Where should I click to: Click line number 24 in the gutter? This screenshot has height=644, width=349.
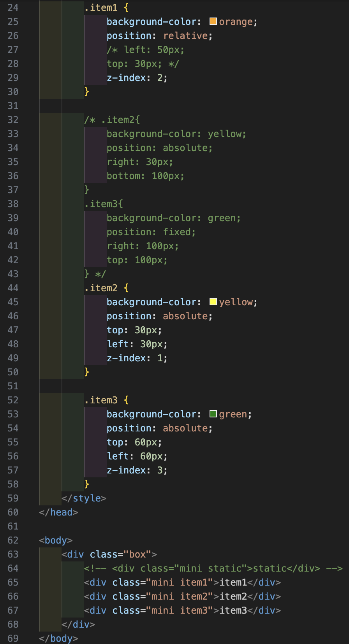[x=13, y=7]
